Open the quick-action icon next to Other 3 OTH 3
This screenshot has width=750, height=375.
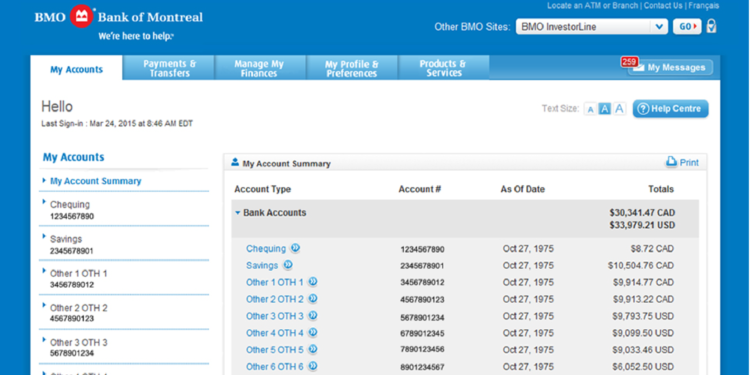tap(313, 316)
